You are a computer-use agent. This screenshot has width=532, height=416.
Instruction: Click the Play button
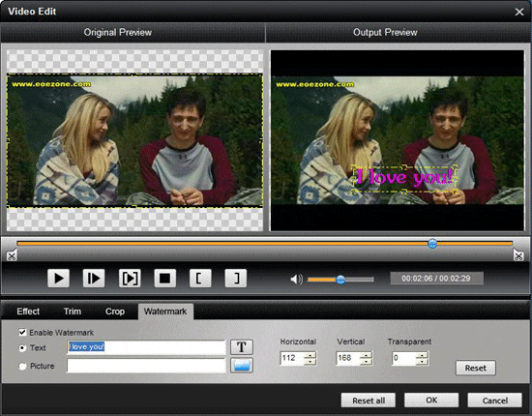point(58,279)
